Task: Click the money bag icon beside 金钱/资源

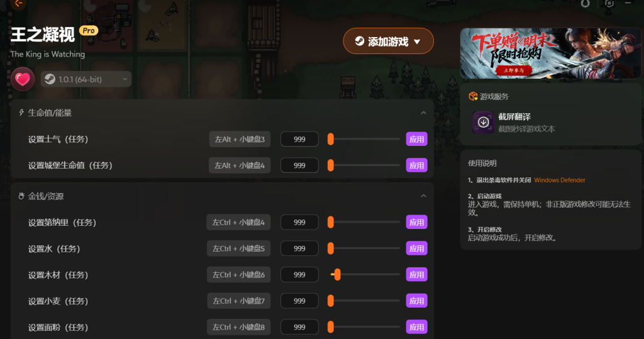Action: [21, 196]
